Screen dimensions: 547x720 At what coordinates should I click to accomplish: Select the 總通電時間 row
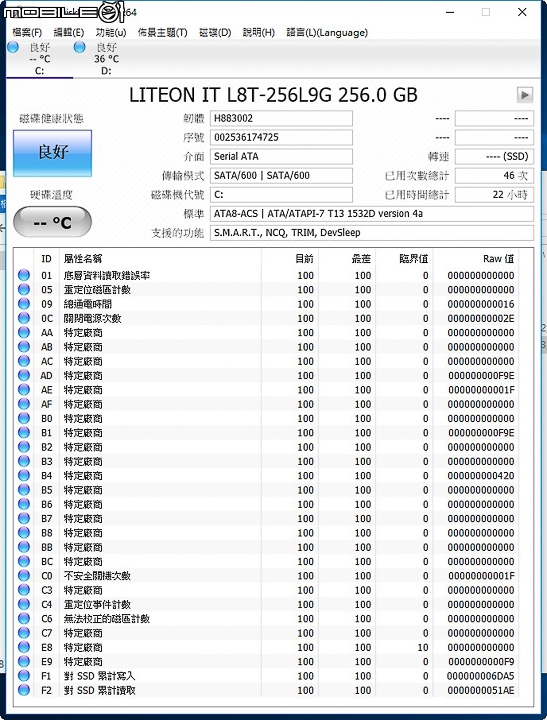(x=266, y=304)
